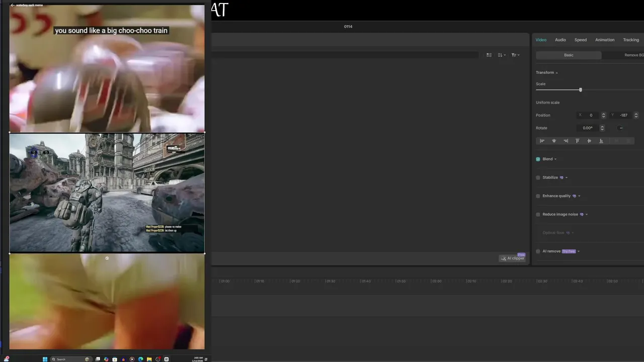Viewport: 644px width, 362px height.
Task: Switch to the Audio tab
Action: [x=560, y=40]
